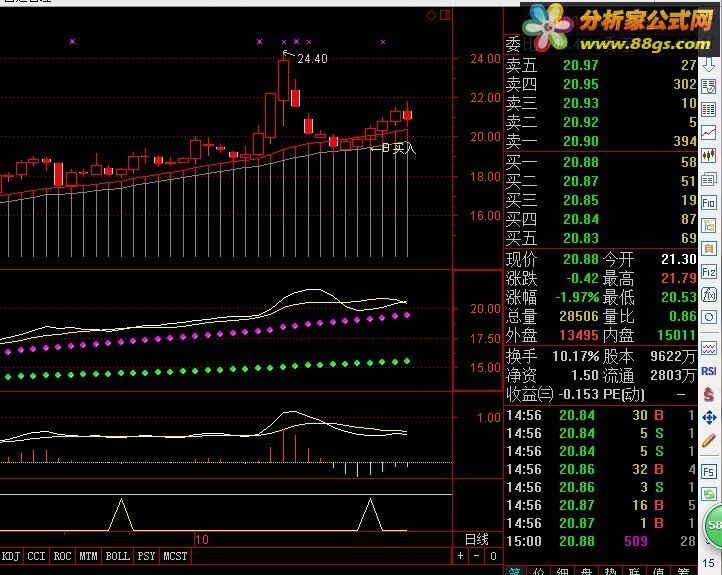Click the 收益 value -0.153
Screen dimensions: 722x575
click(579, 395)
